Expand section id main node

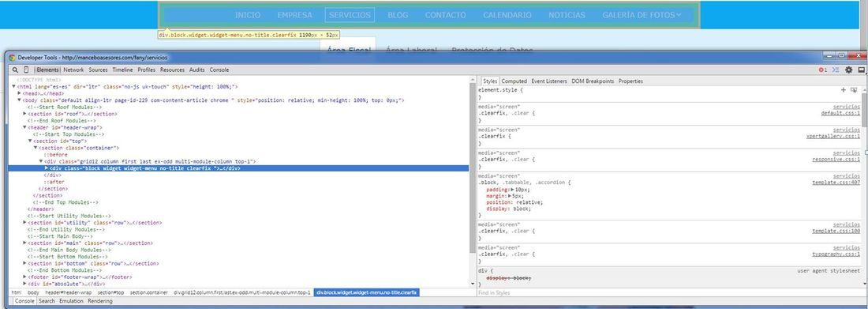point(25,243)
